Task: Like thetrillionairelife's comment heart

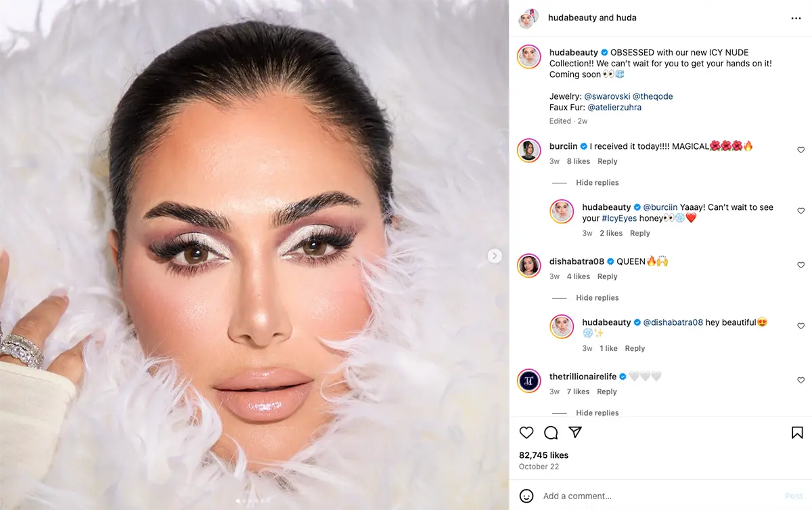Action: click(x=800, y=380)
